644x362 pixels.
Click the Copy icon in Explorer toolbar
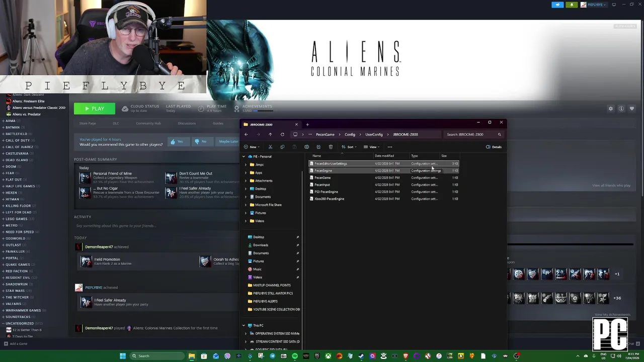point(282,147)
